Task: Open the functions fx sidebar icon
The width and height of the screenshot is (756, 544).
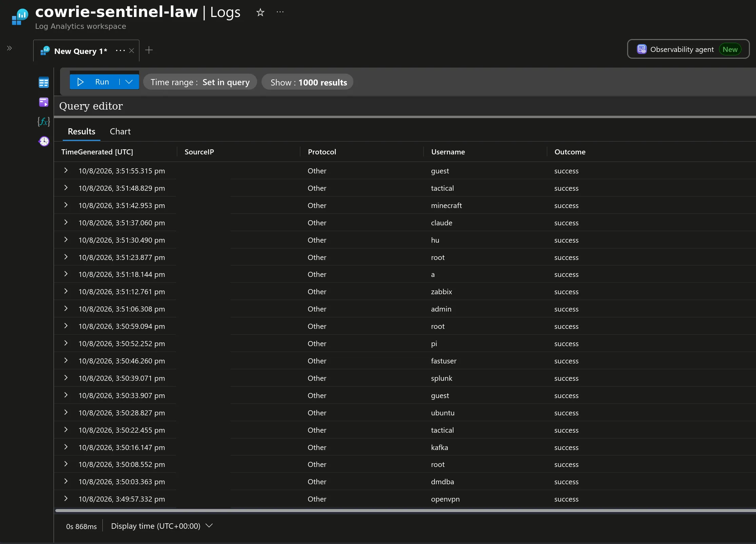Action: 44,121
